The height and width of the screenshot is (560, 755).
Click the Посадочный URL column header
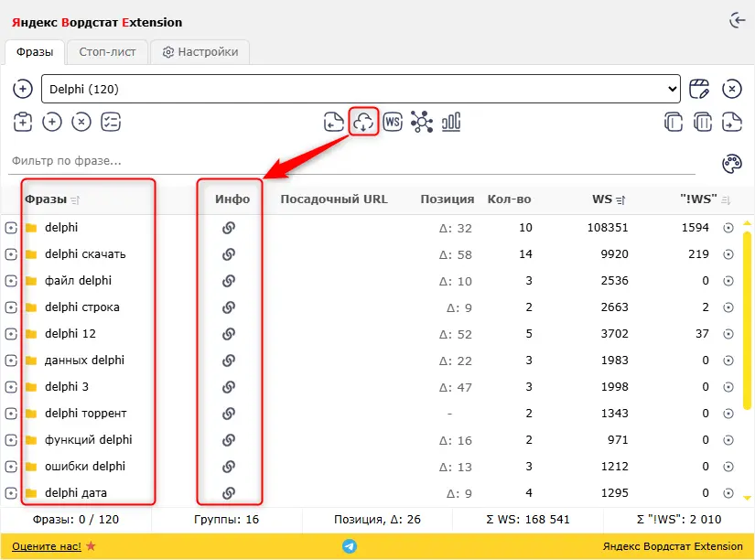(x=334, y=199)
